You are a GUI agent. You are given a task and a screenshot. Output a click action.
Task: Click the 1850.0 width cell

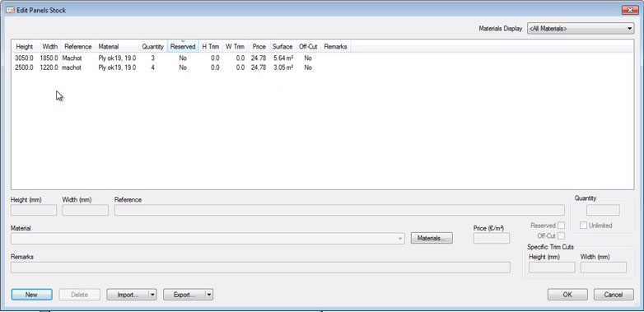click(x=49, y=58)
